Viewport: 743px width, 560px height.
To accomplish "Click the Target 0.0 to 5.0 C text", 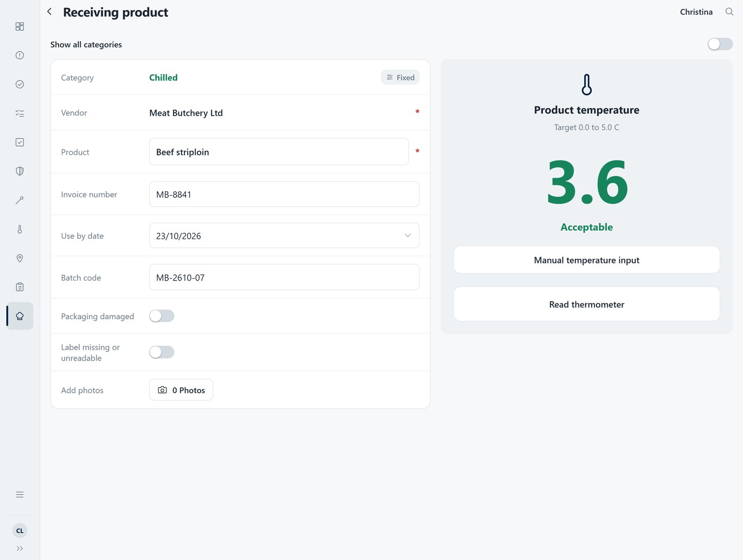I will (586, 127).
